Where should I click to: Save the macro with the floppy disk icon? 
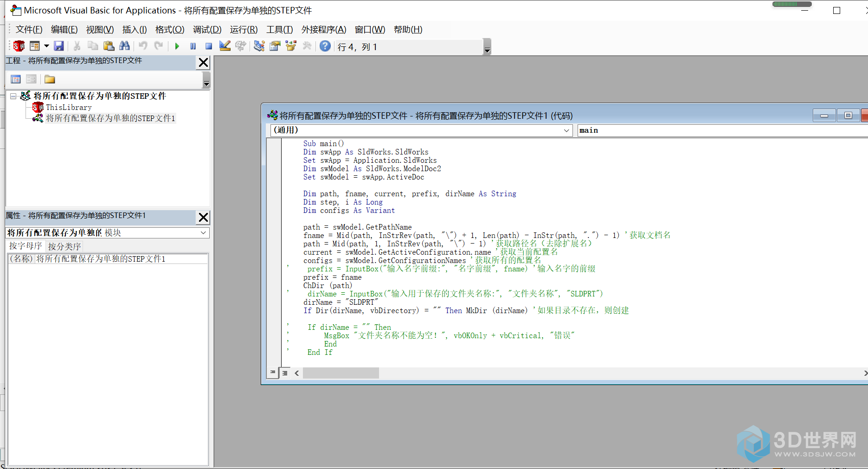pyautogui.click(x=58, y=46)
